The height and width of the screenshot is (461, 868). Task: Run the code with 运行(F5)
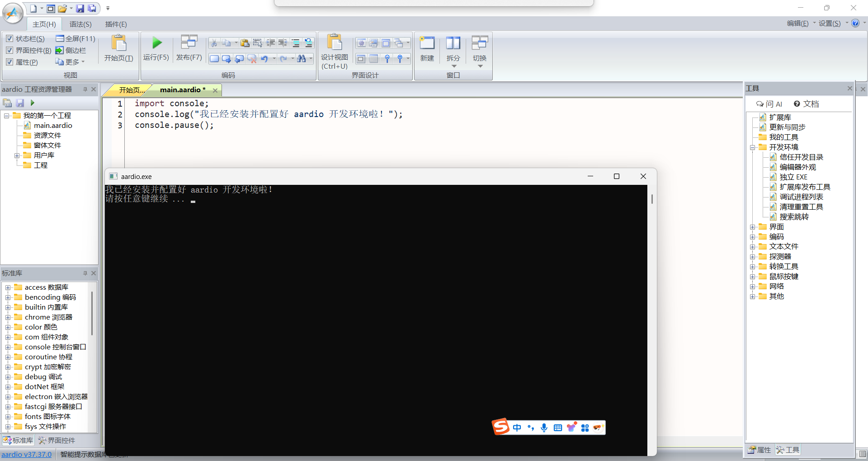coord(156,48)
